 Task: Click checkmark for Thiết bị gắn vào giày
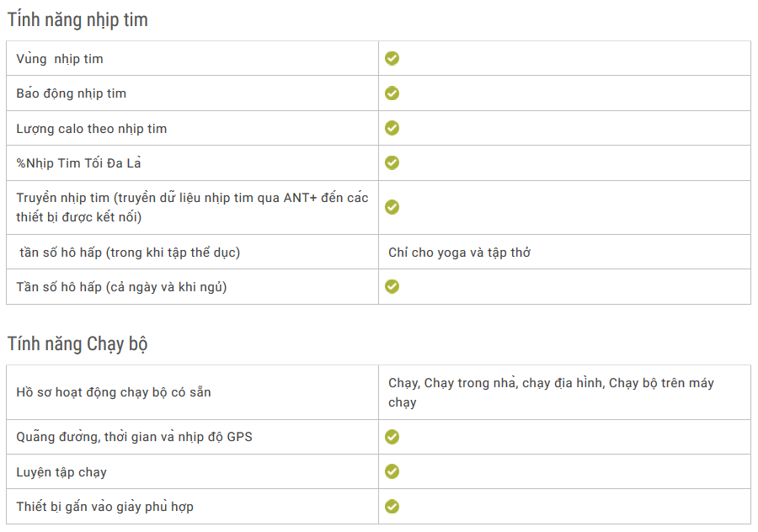coord(392,507)
